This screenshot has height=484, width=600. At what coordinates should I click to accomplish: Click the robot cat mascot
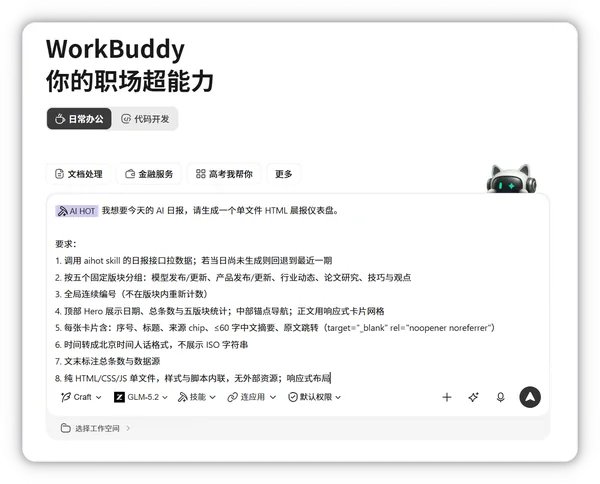(511, 179)
